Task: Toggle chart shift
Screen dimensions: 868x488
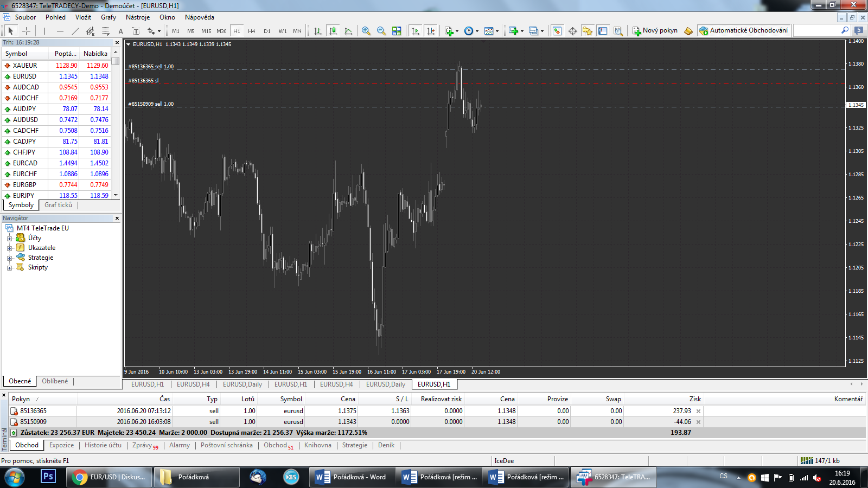Action: pyautogui.click(x=431, y=31)
